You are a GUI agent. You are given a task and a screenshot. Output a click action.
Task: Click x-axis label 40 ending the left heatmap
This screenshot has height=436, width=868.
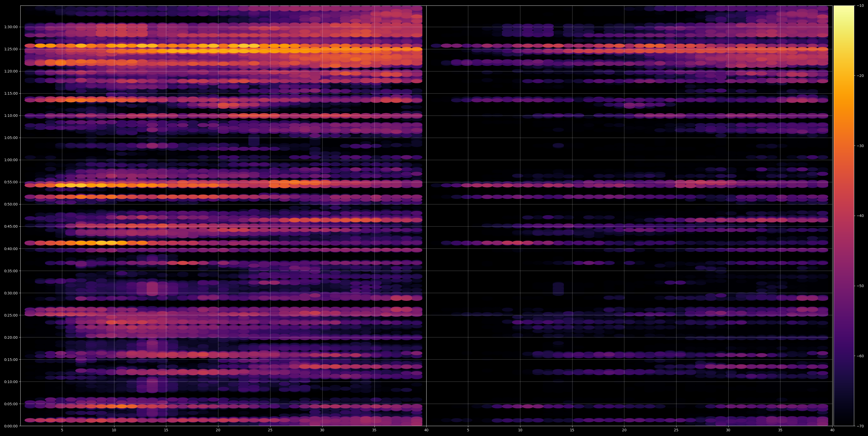tap(426, 430)
